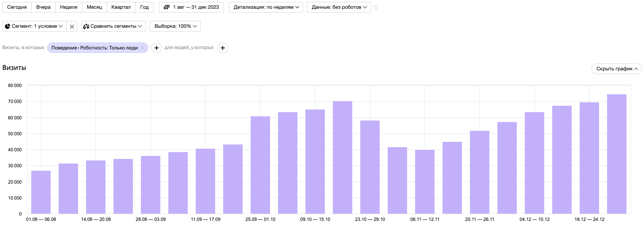Add visit condition with first plus button
The width and height of the screenshot is (644, 227).
click(157, 48)
